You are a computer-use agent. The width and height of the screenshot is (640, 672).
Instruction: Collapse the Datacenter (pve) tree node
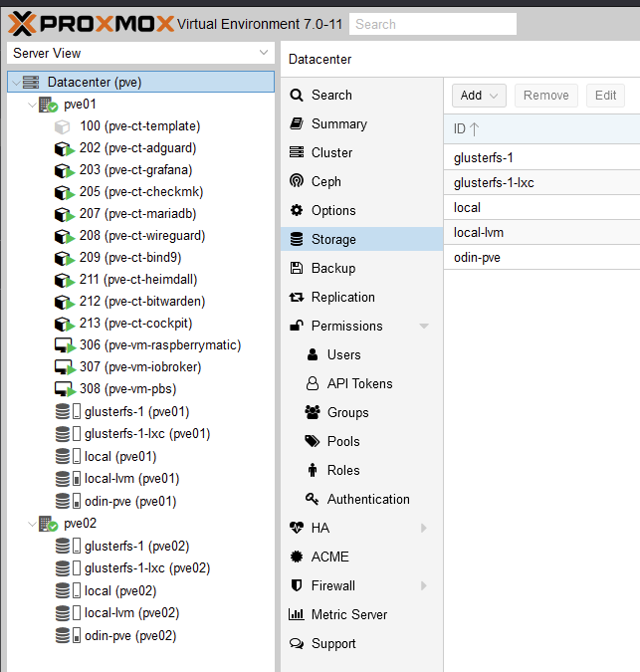pos(16,83)
